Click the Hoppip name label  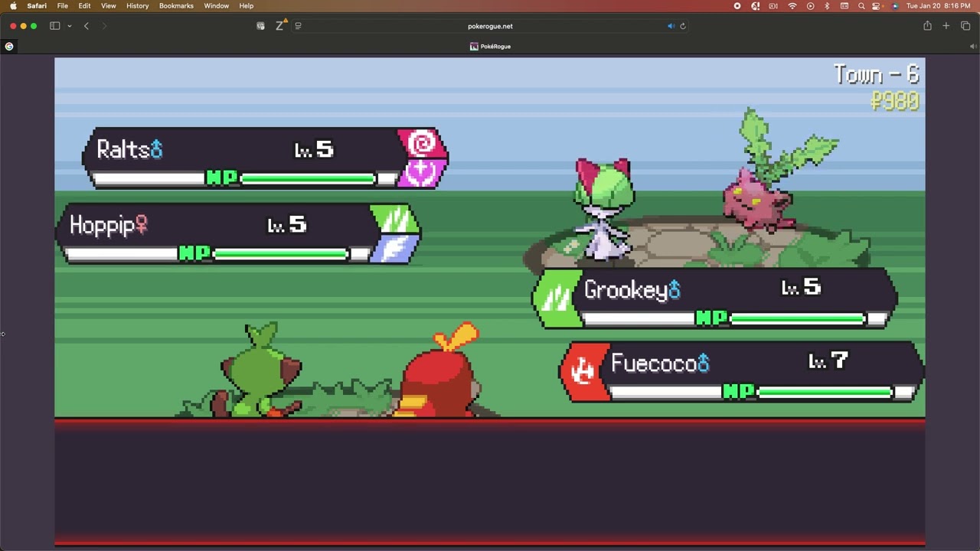101,225
